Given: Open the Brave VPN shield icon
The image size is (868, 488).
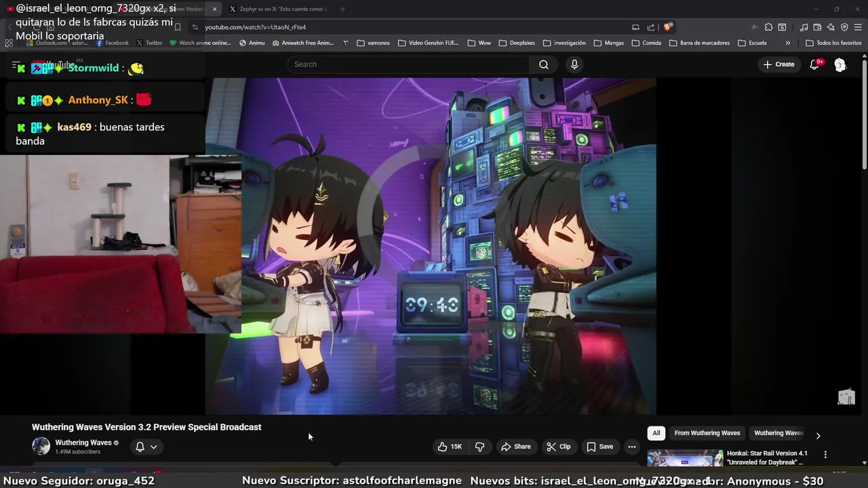Looking at the screenshot, I should 844,27.
